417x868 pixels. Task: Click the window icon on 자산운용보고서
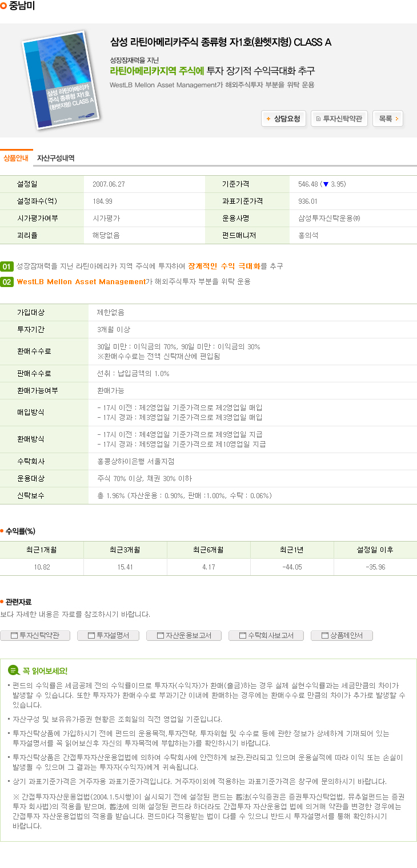click(x=160, y=635)
